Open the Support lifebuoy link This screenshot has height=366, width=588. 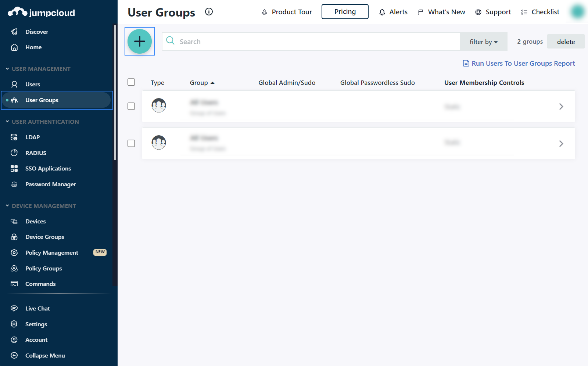pyautogui.click(x=493, y=12)
